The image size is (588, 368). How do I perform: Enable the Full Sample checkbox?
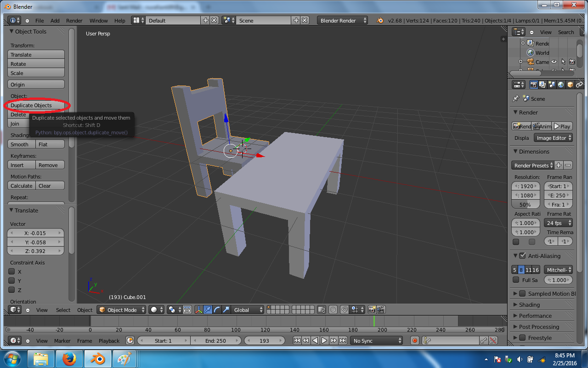tap(516, 280)
